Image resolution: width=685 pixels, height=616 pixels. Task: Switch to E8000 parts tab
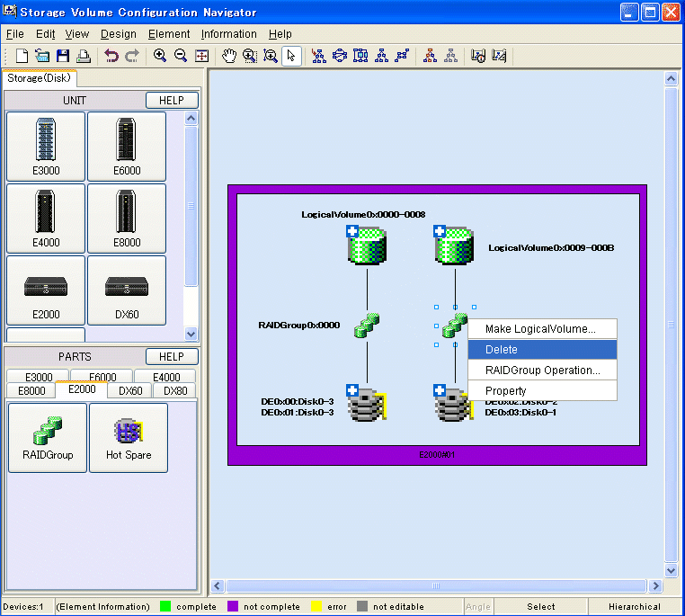point(31,390)
